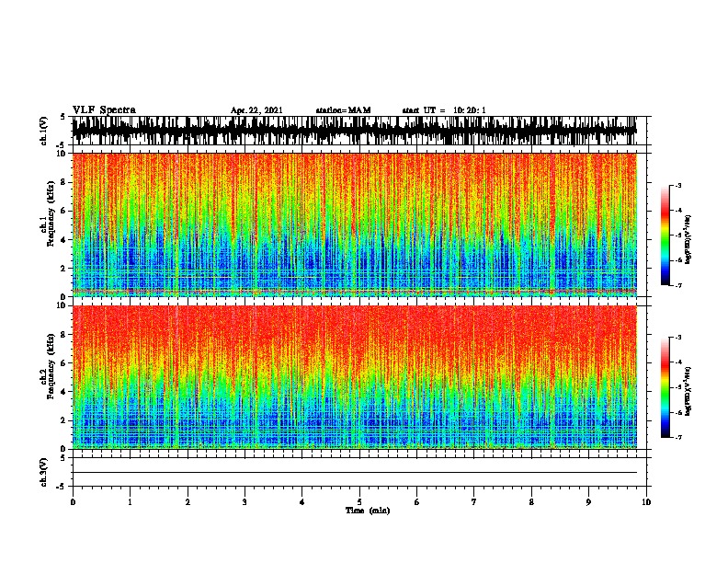Click inside the ch.1 frequency spectrogram

[355, 224]
